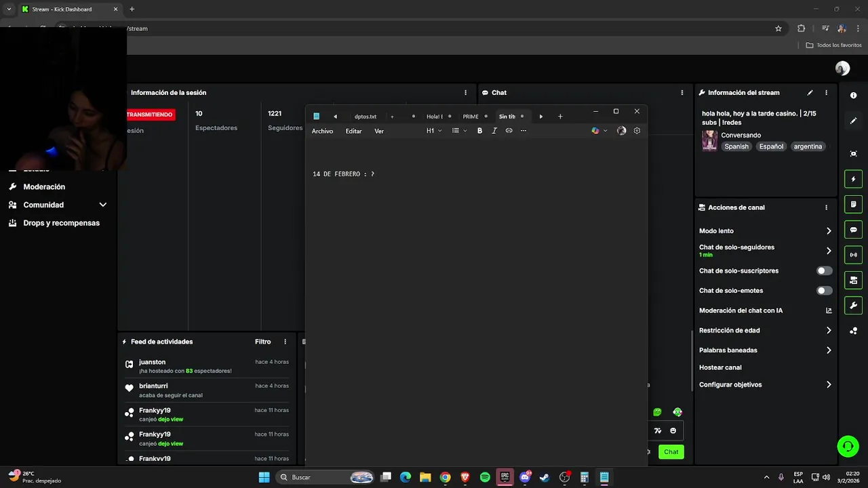Open Drops y recompensas in sidebar
The width and height of the screenshot is (868, 488).
(61, 223)
